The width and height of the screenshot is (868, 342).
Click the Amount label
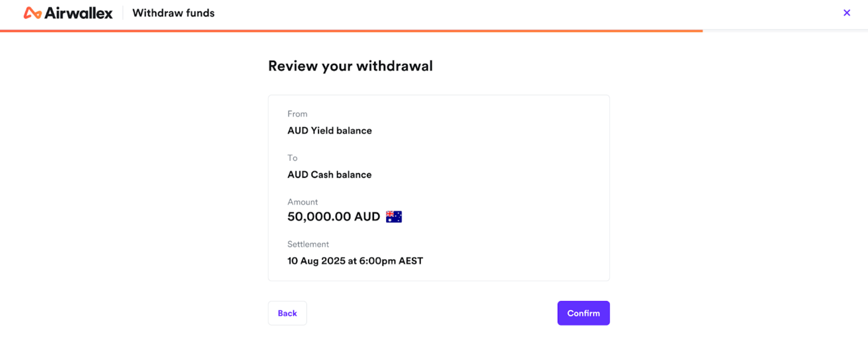(302, 202)
